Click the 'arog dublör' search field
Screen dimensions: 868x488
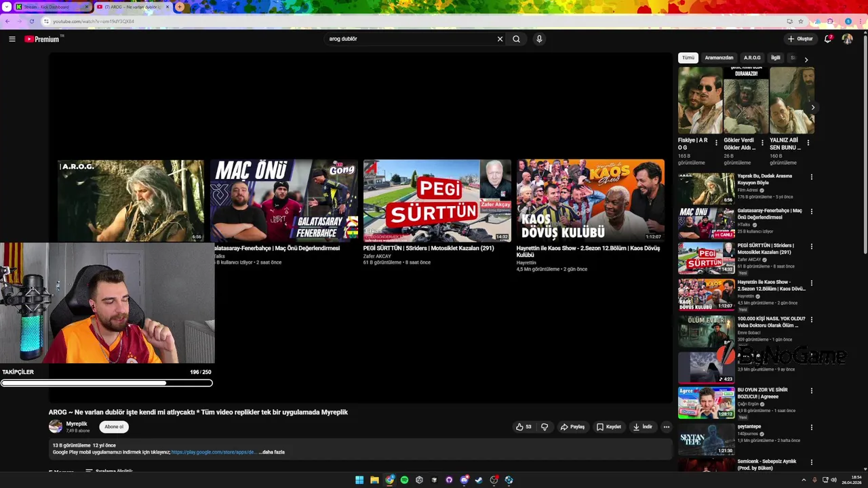tap(410, 39)
